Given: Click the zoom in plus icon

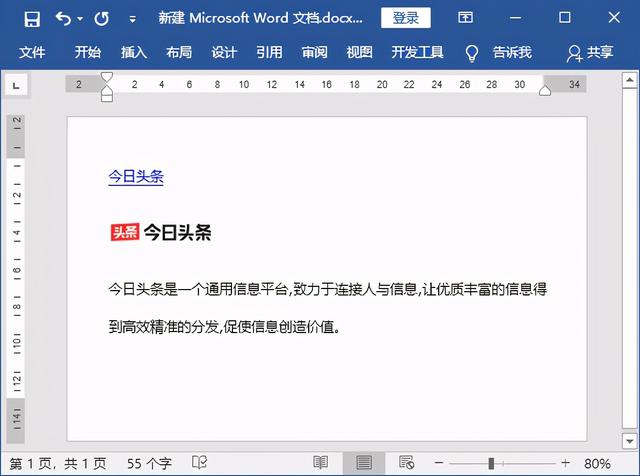Looking at the screenshot, I should coord(565,463).
